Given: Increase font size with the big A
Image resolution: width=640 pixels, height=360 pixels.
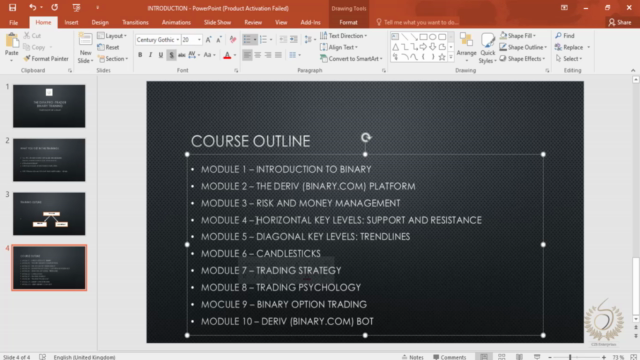Looking at the screenshot, I should [x=209, y=40].
